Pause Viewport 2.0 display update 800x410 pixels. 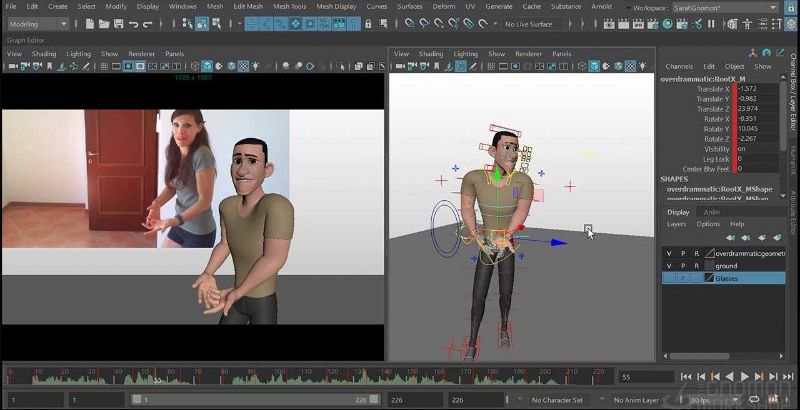coord(711,24)
